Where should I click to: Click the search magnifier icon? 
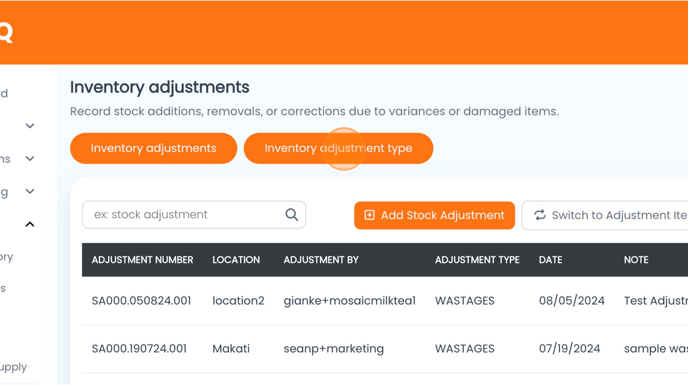[292, 215]
